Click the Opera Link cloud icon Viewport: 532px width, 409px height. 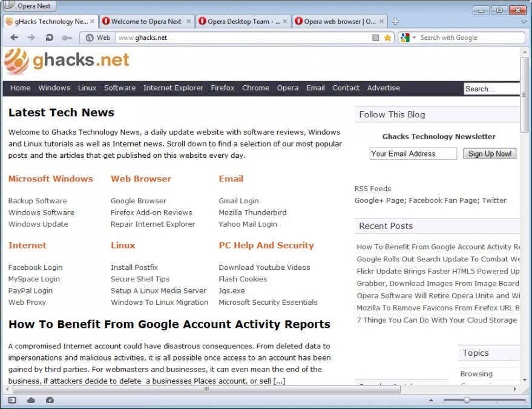(31, 400)
